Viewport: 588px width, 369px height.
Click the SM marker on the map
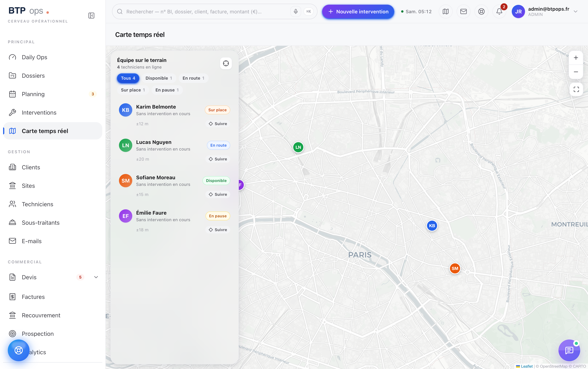455,269
